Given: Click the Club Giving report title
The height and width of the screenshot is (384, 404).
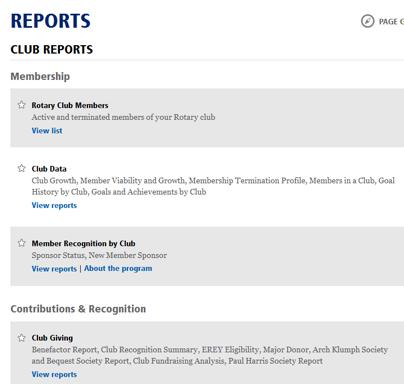Looking at the screenshot, I should click(x=52, y=338).
